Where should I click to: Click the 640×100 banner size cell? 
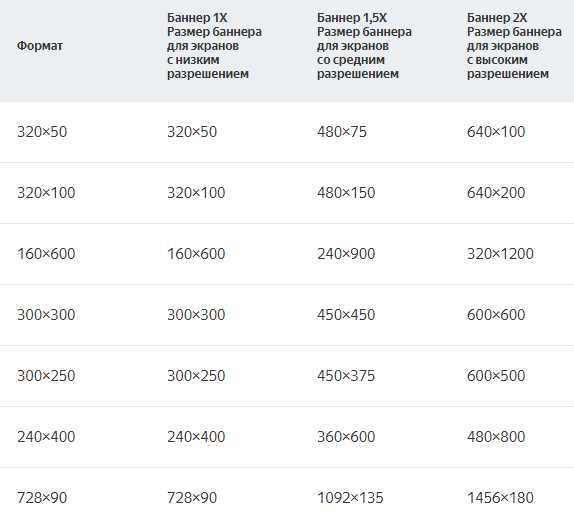click(496, 132)
